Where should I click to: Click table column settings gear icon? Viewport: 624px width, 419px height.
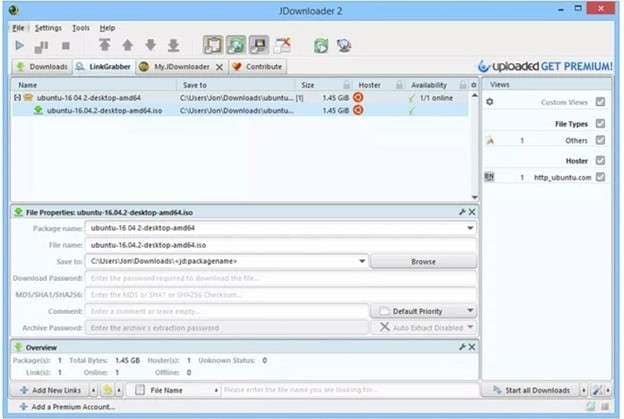point(474,85)
